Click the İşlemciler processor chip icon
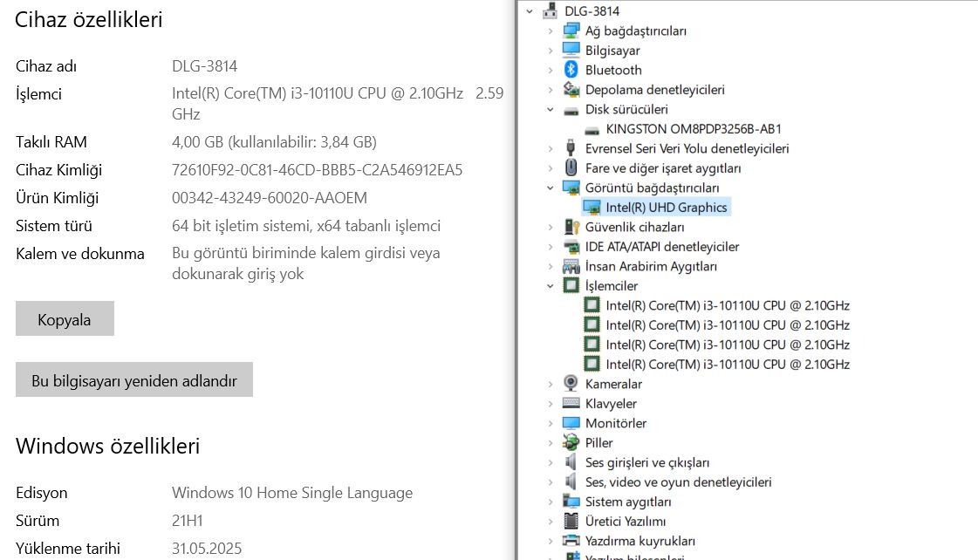Screen dimensions: 978x560 coord(571,285)
